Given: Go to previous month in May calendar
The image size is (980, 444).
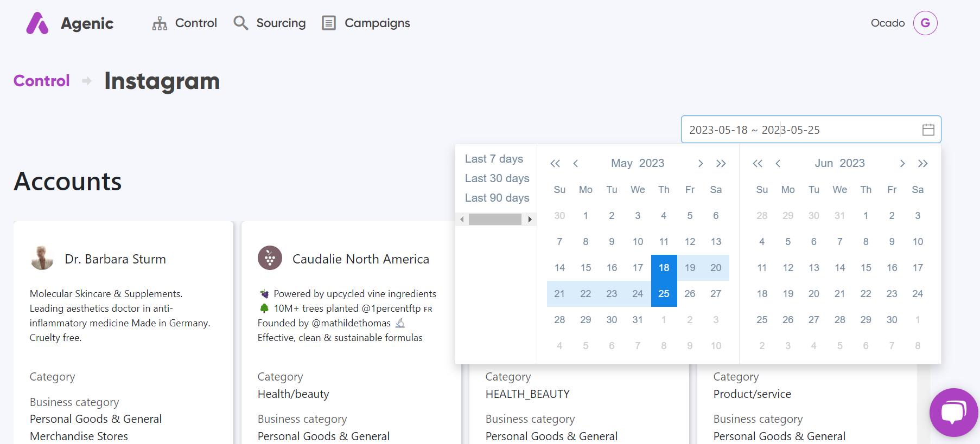Looking at the screenshot, I should [576, 164].
